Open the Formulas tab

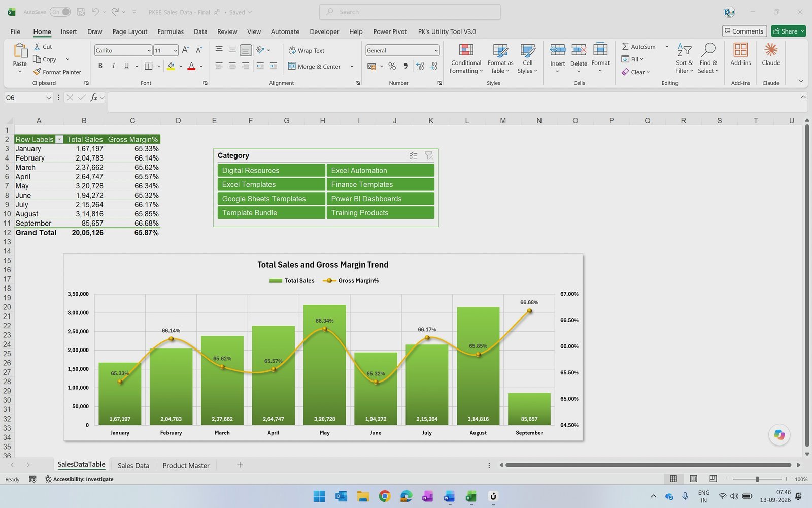[171, 31]
